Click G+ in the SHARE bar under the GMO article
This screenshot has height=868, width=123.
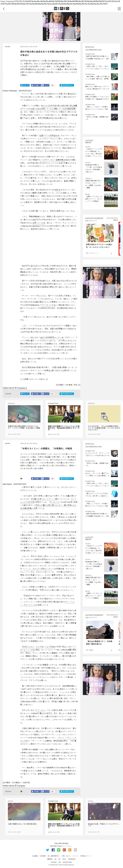click(x=53, y=394)
